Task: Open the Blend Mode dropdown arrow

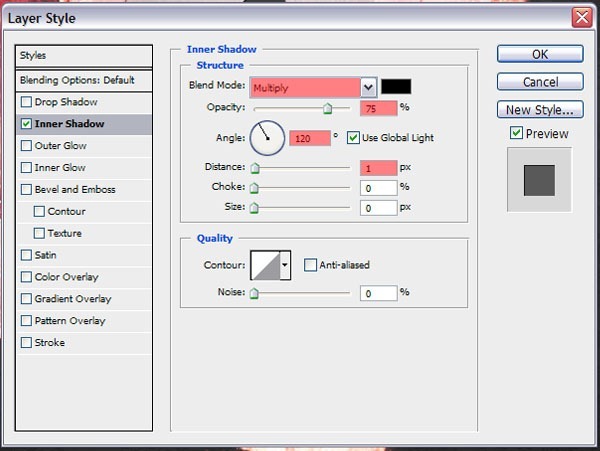Action: [x=368, y=88]
